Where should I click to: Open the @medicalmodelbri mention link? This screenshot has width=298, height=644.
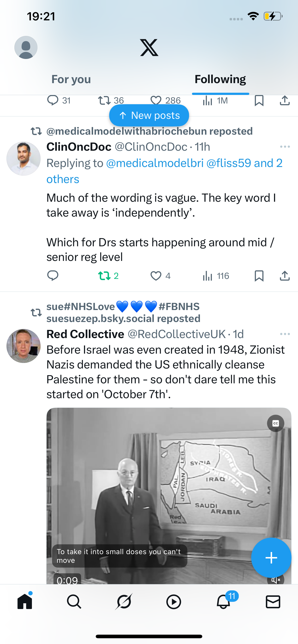point(155,163)
